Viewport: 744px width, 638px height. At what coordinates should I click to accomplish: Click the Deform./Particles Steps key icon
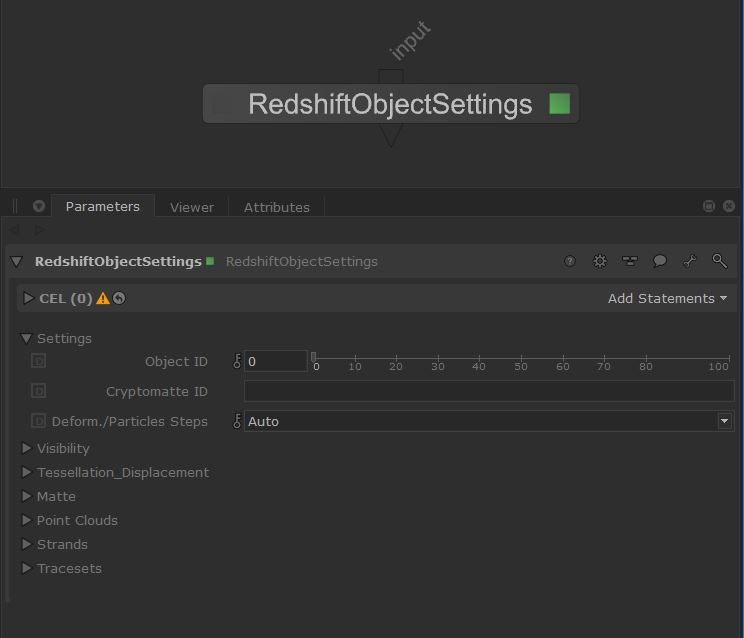click(x=237, y=421)
